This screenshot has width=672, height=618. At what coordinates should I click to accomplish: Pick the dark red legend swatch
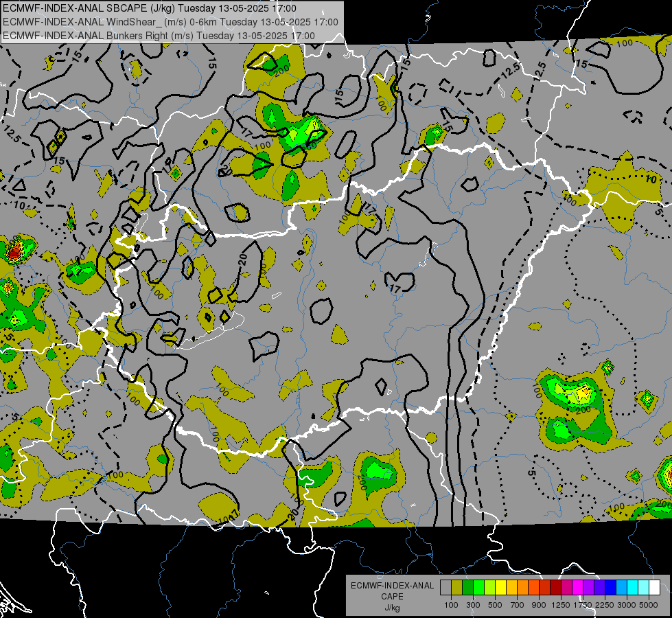[556, 588]
